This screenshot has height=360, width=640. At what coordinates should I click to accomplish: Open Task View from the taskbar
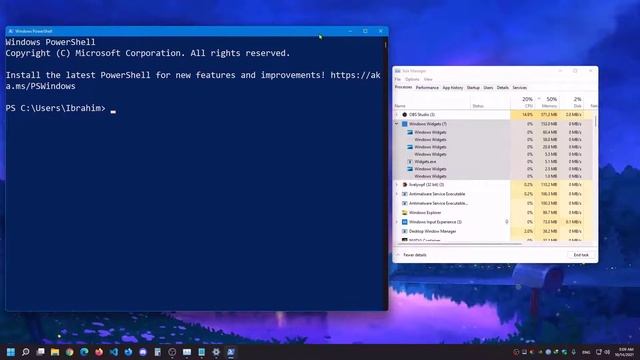click(40, 352)
